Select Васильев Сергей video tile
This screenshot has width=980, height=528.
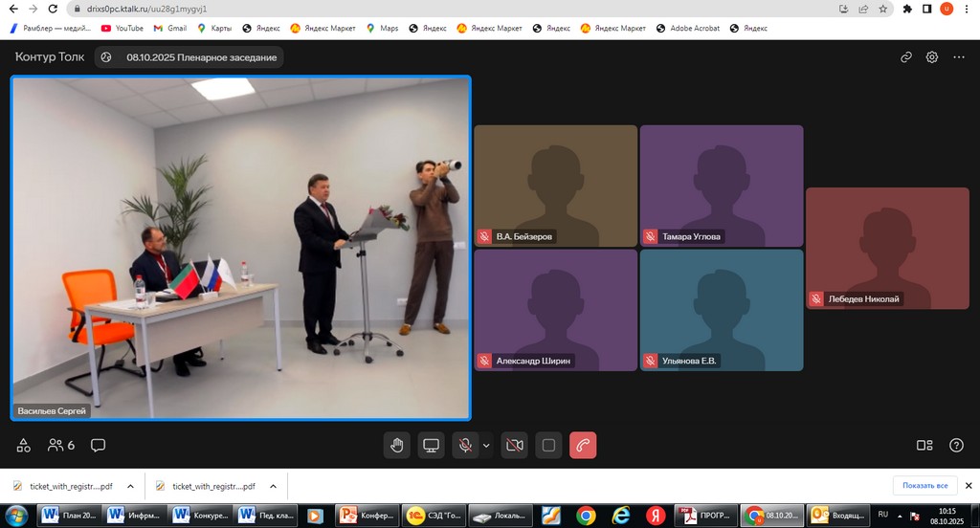point(240,247)
